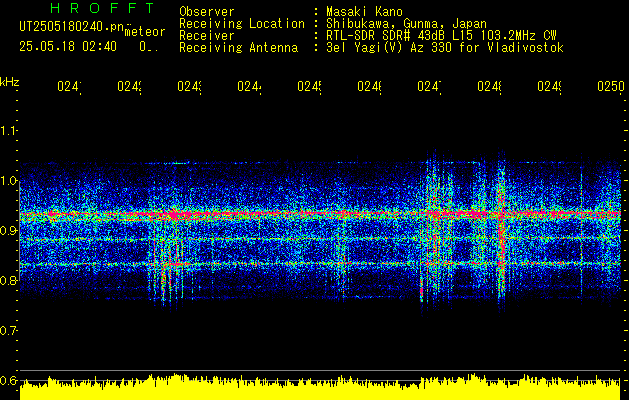
Task: Click the 0.7 kHz axis label
Action: 8,331
